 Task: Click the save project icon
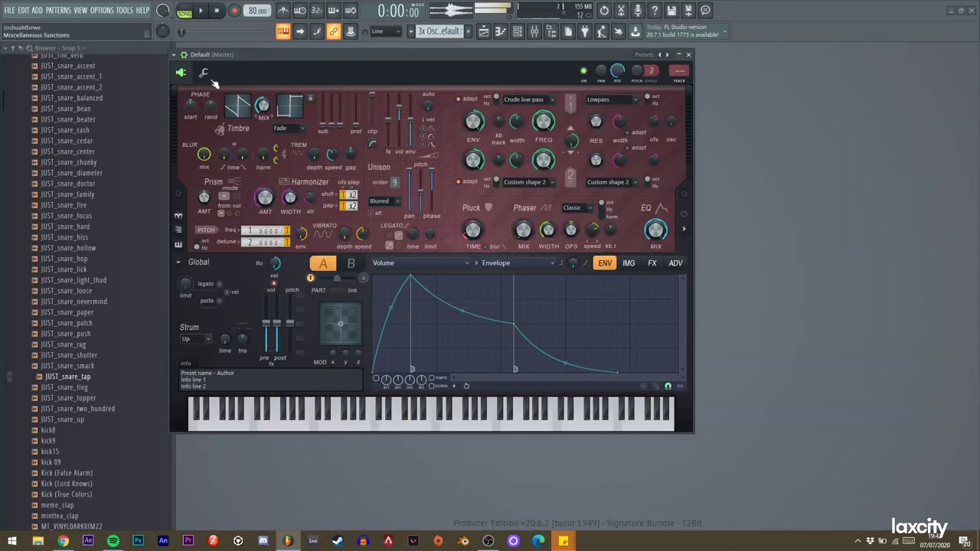pyautogui.click(x=671, y=11)
